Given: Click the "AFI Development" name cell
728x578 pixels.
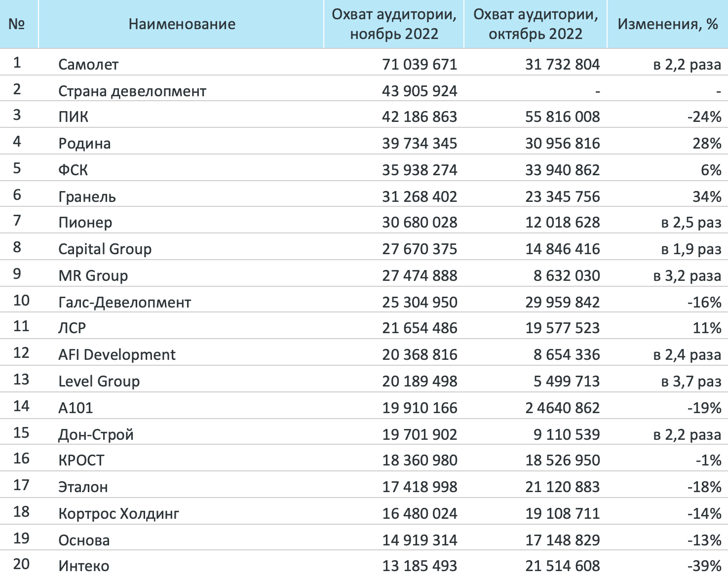Looking at the screenshot, I should click(116, 355).
